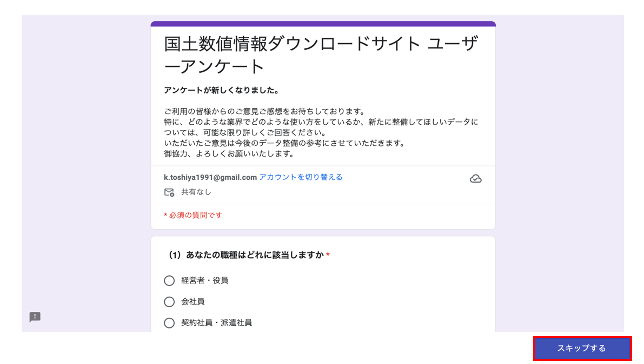Image resolution: width=644 pixels, height=364 pixels.
Task: Click the 共有なし status text
Action: click(196, 192)
